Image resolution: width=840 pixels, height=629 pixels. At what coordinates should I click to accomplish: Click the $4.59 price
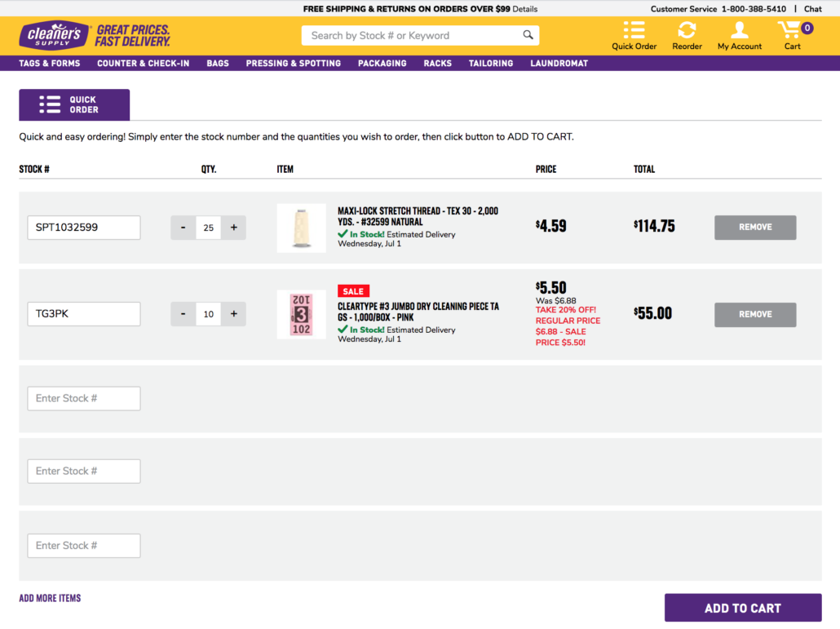pyautogui.click(x=550, y=226)
